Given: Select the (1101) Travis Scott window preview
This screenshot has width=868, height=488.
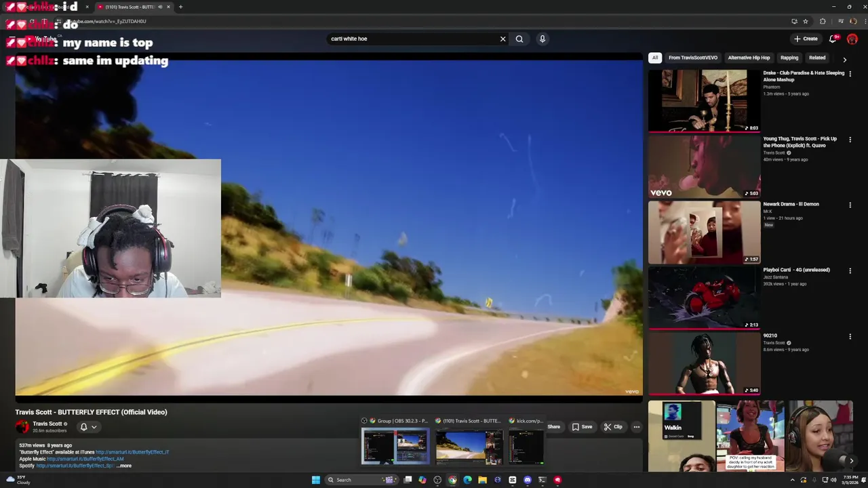Looking at the screenshot, I should tap(469, 441).
